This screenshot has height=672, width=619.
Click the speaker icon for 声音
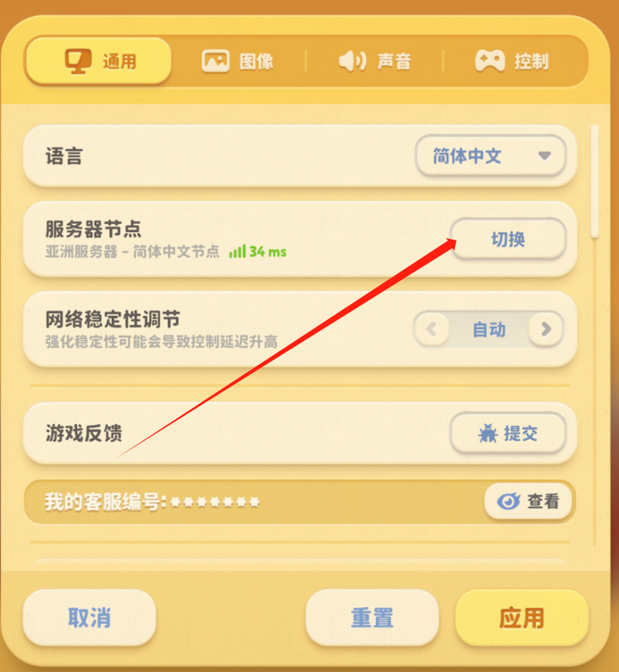[352, 61]
